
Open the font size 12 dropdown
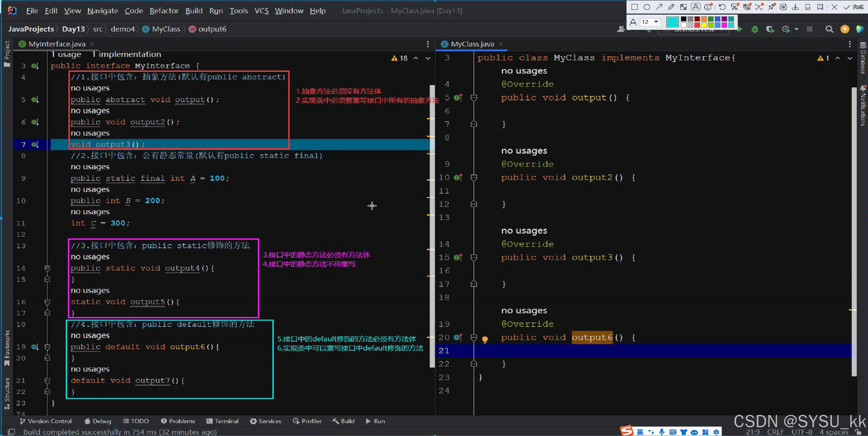click(x=656, y=22)
